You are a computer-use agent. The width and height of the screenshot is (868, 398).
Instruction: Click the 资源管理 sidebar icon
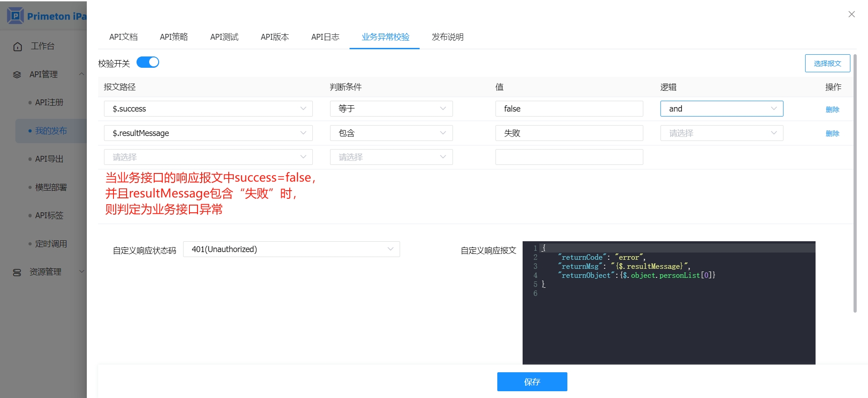pos(17,272)
